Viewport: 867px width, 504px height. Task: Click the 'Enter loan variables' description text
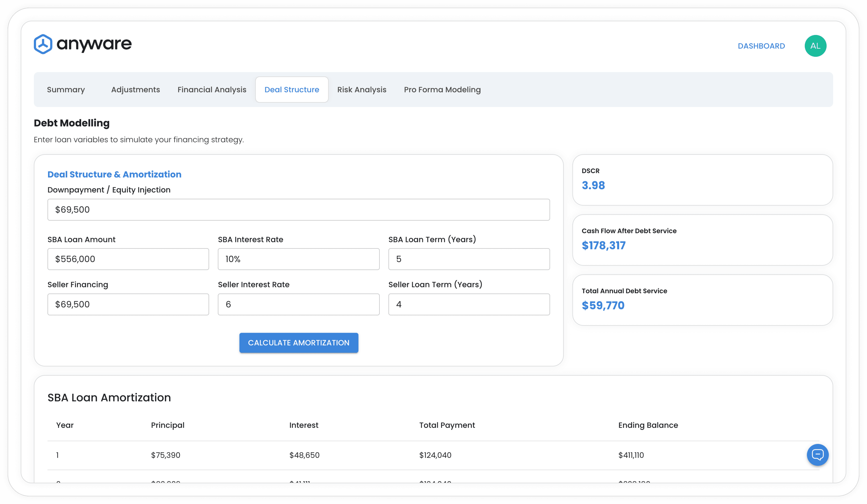(x=139, y=140)
